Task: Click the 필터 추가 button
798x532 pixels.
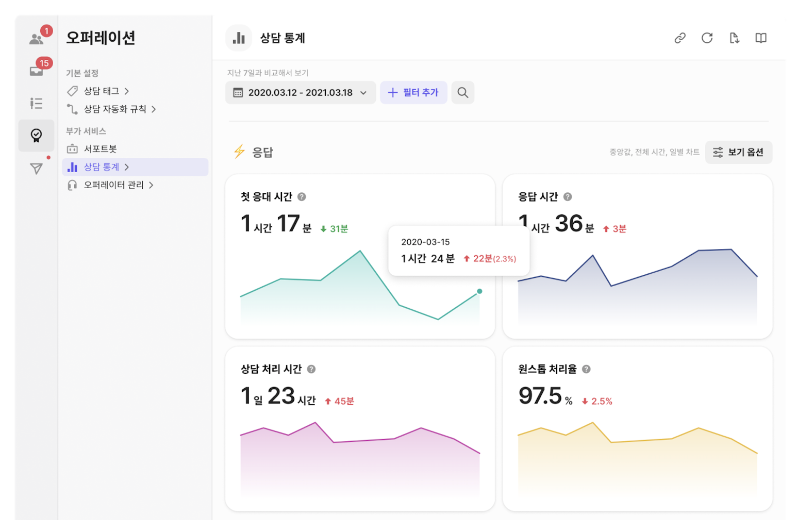Action: [x=413, y=93]
